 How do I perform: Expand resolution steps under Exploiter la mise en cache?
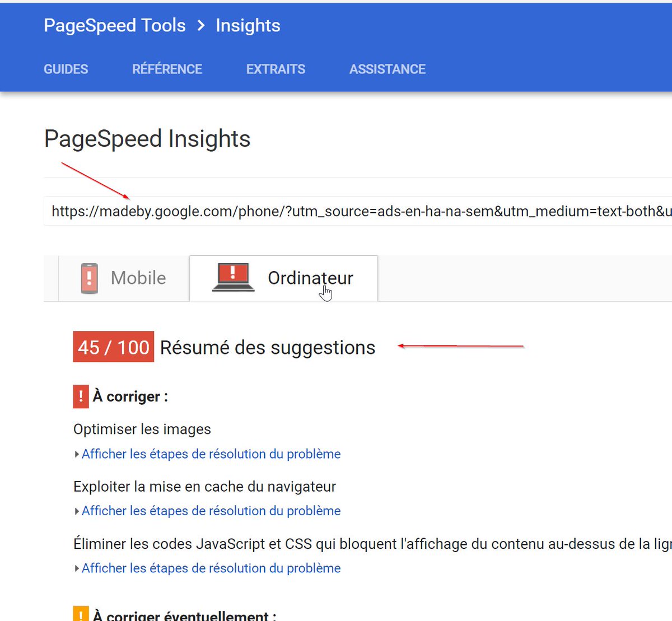(208, 511)
